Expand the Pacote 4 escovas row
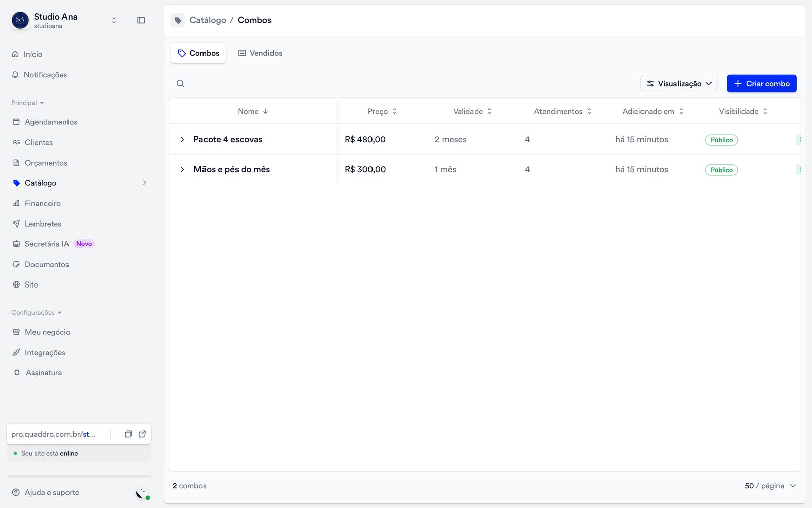The height and width of the screenshot is (508, 812). click(x=182, y=139)
